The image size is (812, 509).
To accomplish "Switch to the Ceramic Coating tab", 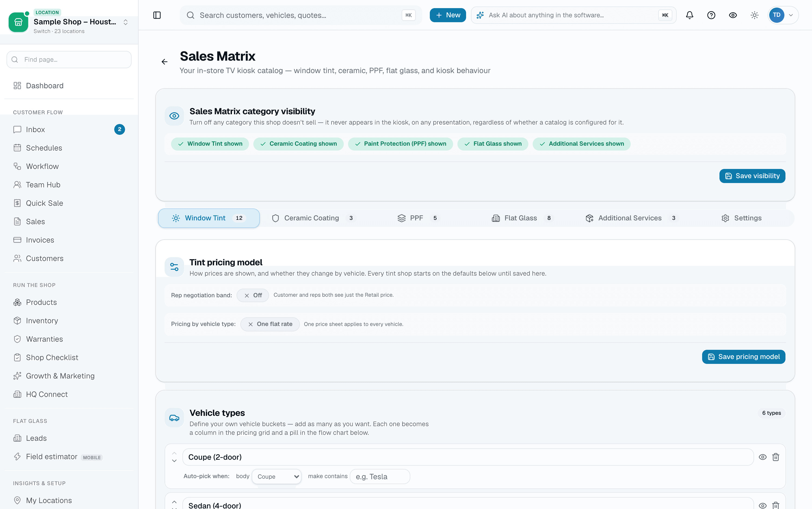I will (x=313, y=218).
